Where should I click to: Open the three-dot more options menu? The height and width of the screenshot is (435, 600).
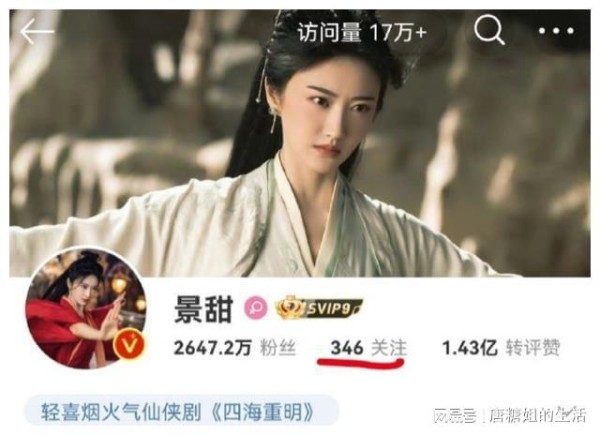(556, 31)
